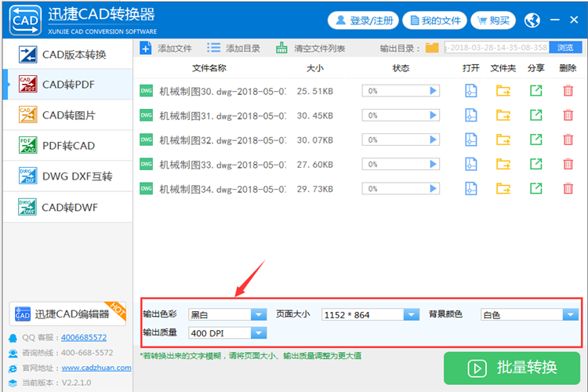Open folder icon for 机械制图33.dwg

coord(503,165)
